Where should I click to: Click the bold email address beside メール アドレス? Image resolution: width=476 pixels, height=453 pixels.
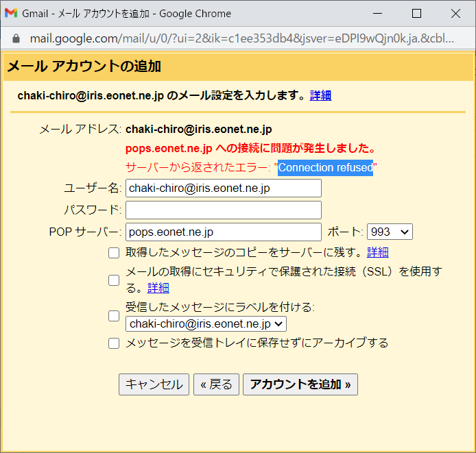[198, 130]
